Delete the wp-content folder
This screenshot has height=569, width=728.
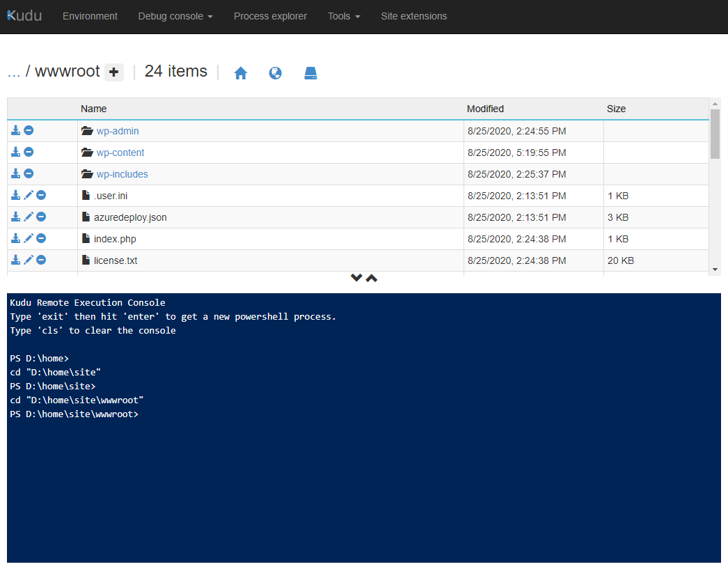pos(29,152)
